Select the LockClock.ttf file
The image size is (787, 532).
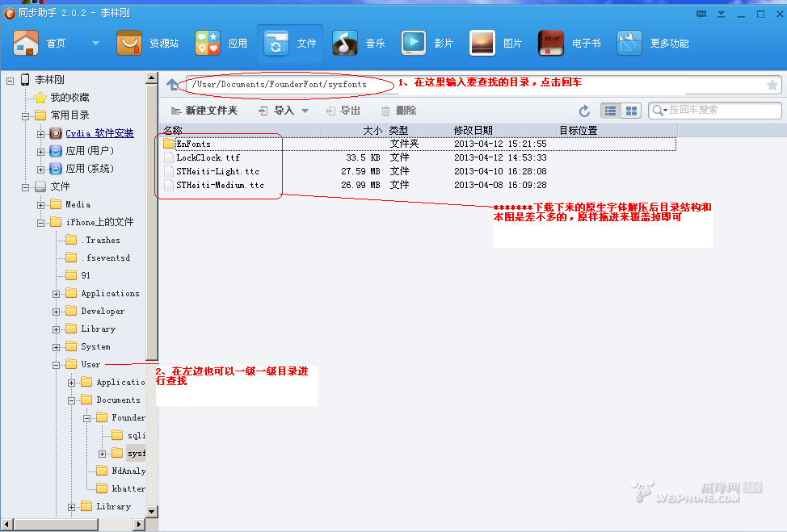click(208, 157)
